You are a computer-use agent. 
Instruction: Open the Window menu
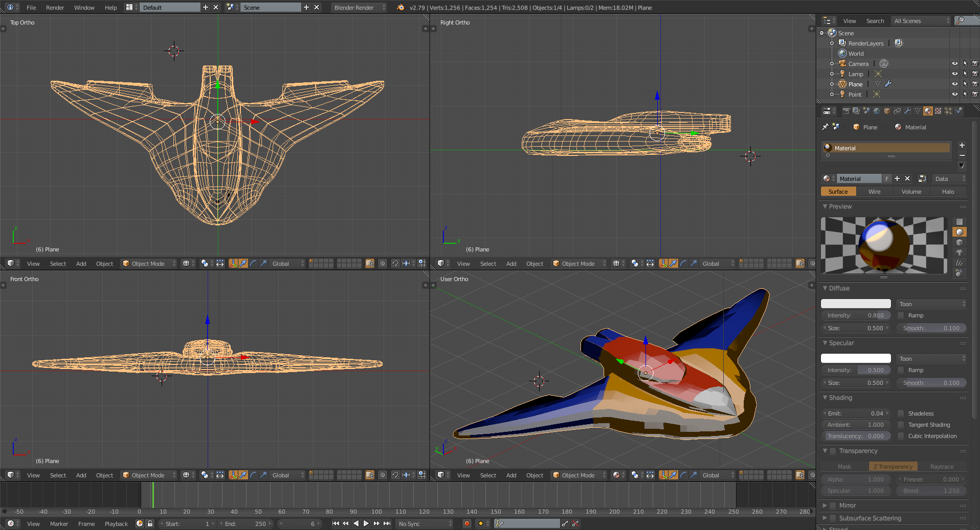[x=84, y=7]
